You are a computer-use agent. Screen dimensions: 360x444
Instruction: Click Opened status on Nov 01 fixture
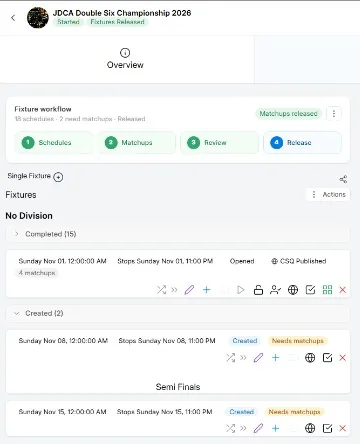[x=242, y=261]
